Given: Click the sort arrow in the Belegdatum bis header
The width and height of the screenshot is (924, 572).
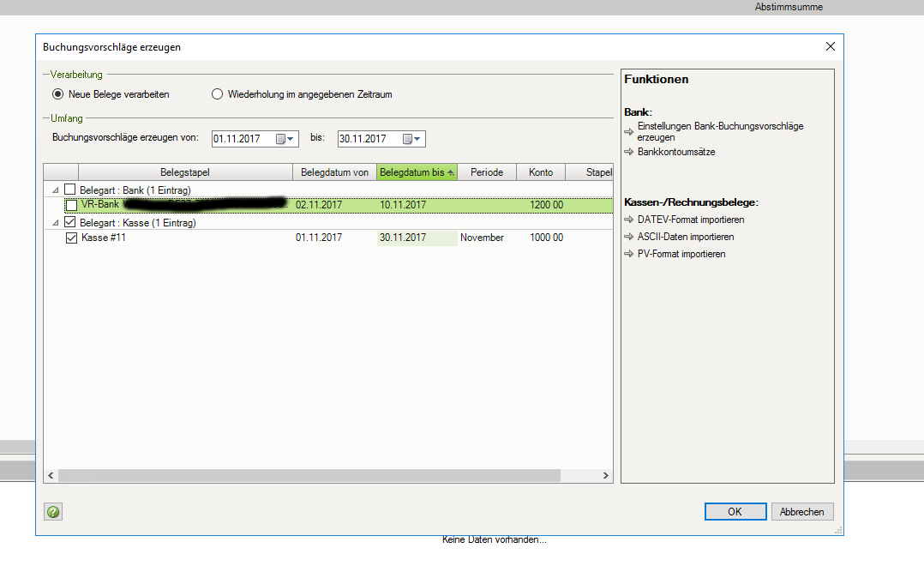Looking at the screenshot, I should point(450,172).
